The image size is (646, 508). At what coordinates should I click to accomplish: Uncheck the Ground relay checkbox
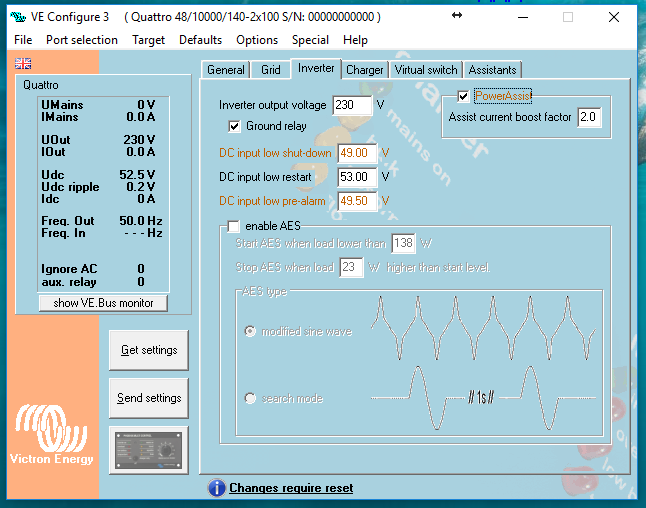(x=234, y=126)
